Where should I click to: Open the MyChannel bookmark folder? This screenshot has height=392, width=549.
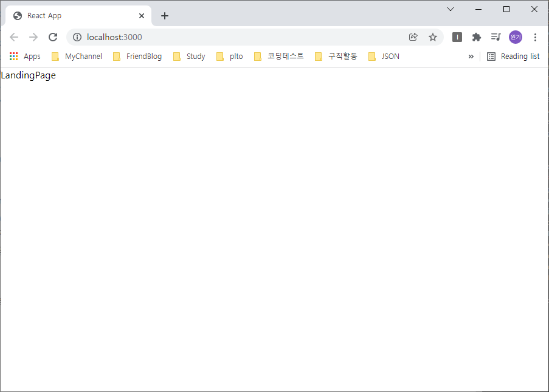pos(77,57)
